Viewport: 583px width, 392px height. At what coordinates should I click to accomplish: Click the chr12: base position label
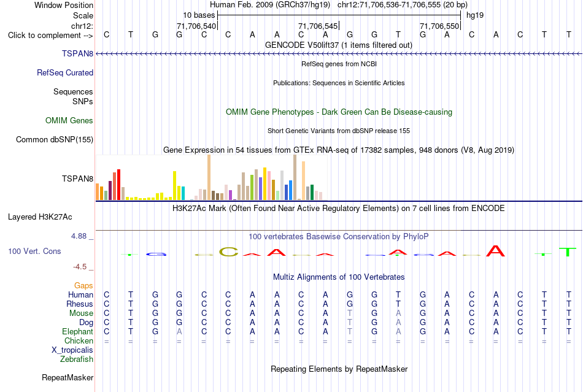(x=82, y=26)
